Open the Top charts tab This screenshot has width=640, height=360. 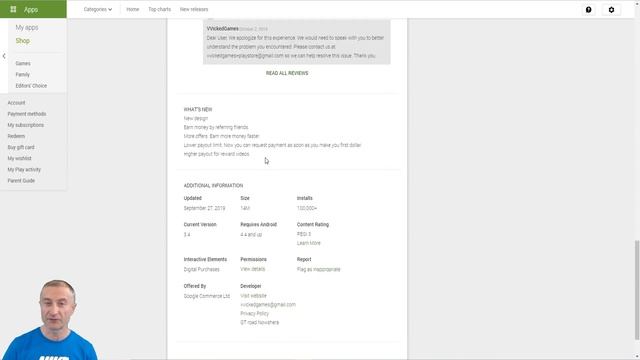coord(160,9)
